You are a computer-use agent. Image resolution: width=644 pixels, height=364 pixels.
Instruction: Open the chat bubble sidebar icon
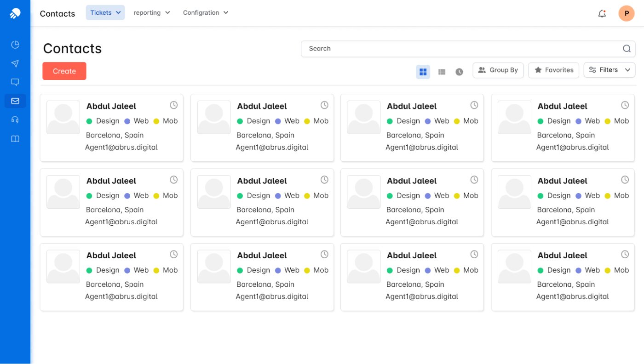15,82
